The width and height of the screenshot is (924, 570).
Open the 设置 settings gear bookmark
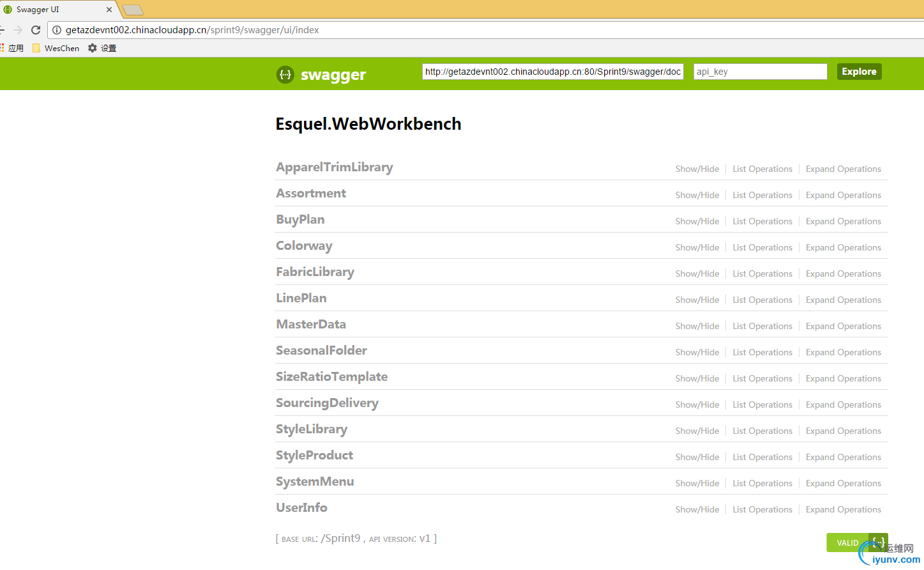102,48
